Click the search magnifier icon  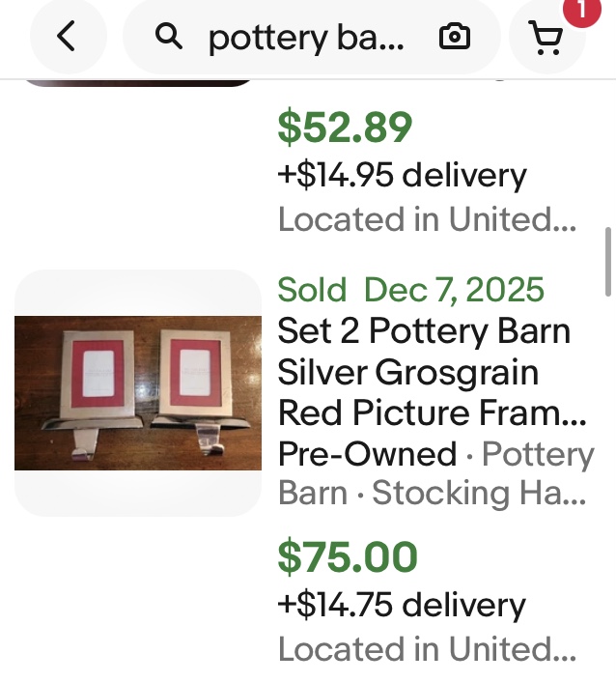(x=169, y=38)
